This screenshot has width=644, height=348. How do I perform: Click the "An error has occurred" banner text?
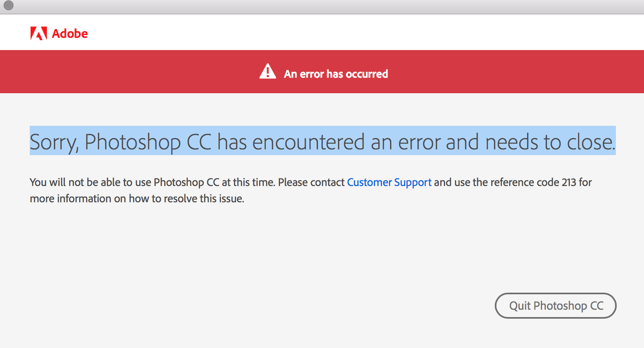click(x=336, y=74)
